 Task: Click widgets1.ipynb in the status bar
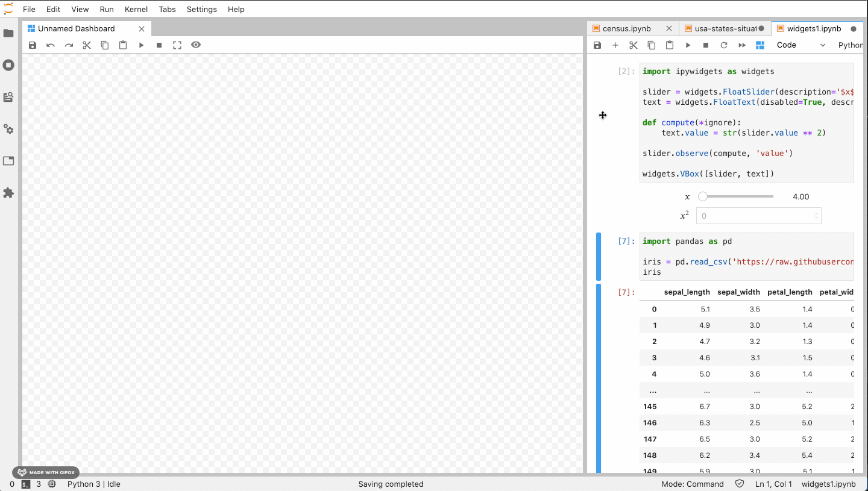828,484
